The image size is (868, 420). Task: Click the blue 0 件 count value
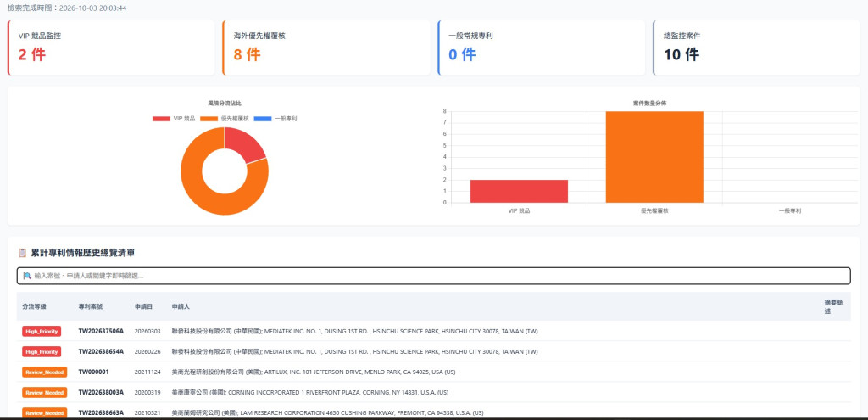(x=462, y=54)
